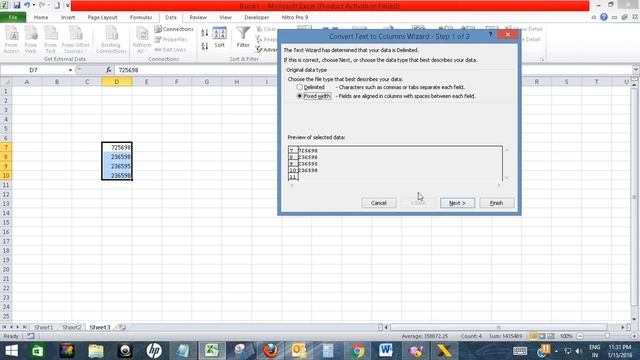Click Cancel in the wizard
The width and height of the screenshot is (640, 360).
[379, 203]
